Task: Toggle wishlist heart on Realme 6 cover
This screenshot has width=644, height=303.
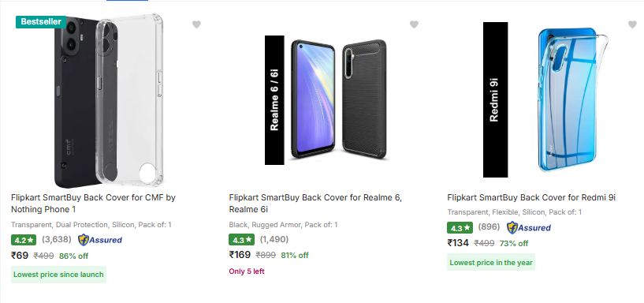Action: [x=414, y=24]
